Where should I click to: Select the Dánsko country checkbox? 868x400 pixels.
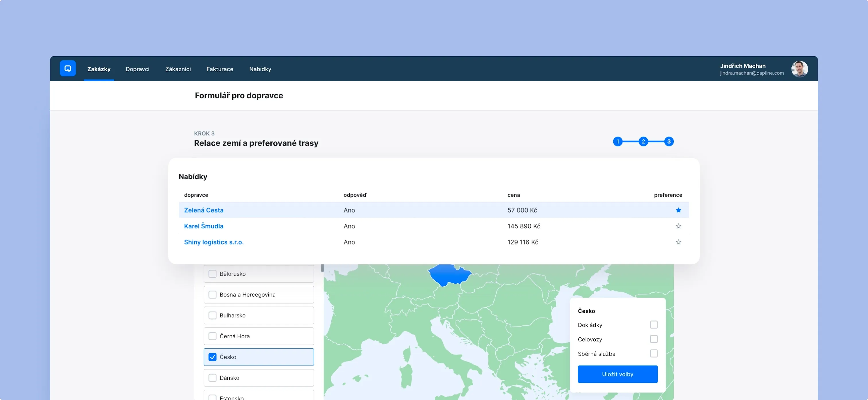[212, 378]
